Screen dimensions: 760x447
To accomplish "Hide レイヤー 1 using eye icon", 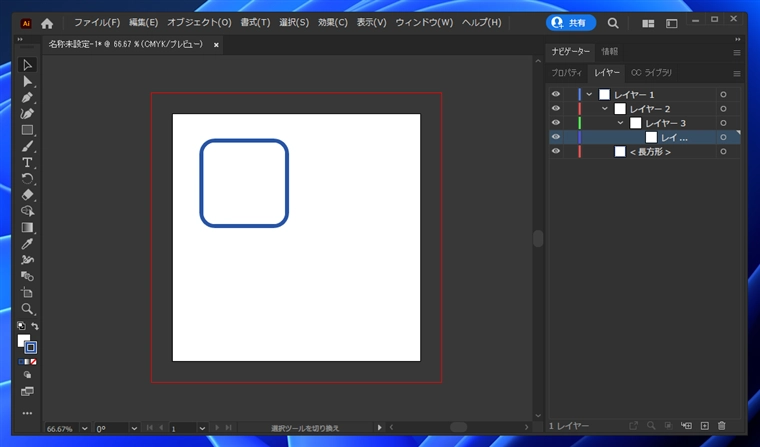I will tap(556, 94).
